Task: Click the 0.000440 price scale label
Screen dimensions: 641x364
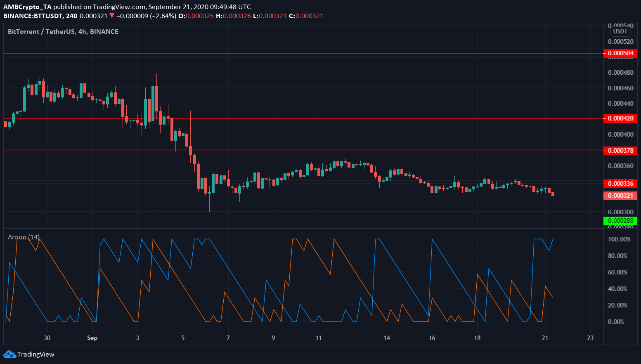Action: pos(620,104)
